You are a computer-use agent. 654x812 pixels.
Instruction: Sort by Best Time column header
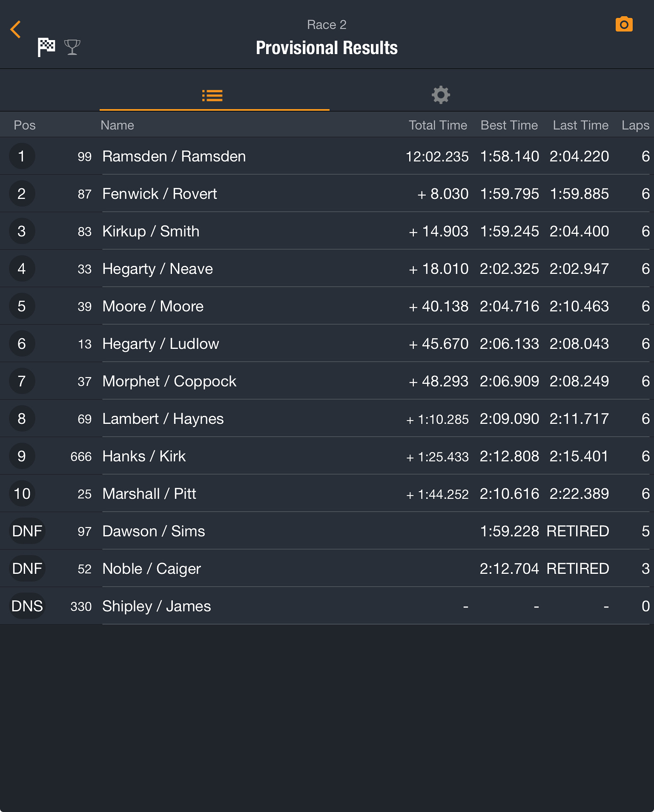coord(509,125)
